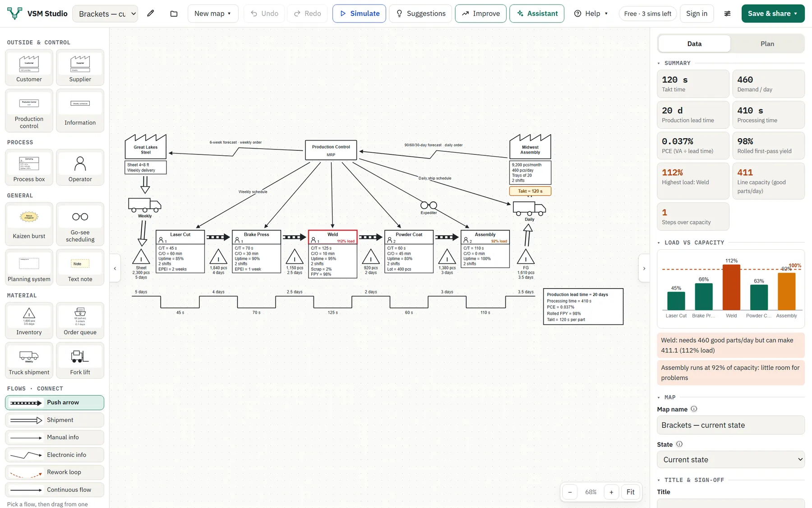
Task: Open the folder icon in toolbar
Action: click(x=174, y=14)
